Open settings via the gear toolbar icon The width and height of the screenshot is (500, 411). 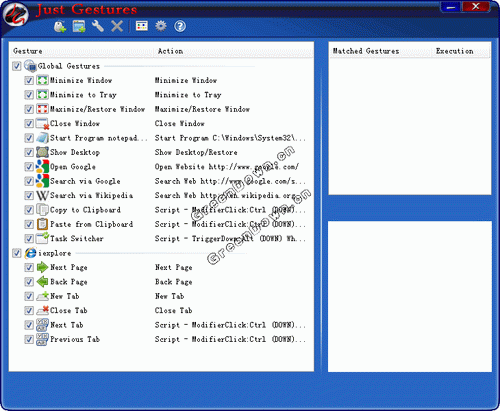point(161,26)
